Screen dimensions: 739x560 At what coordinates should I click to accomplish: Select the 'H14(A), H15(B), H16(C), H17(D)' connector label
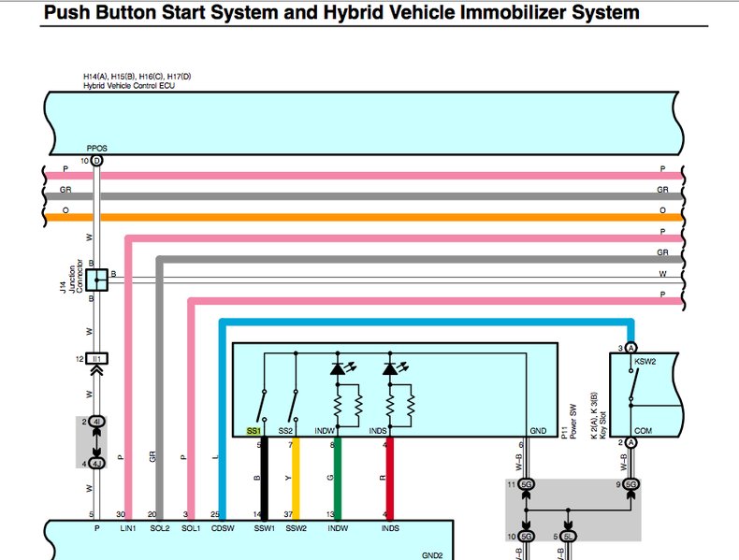pyautogui.click(x=138, y=77)
